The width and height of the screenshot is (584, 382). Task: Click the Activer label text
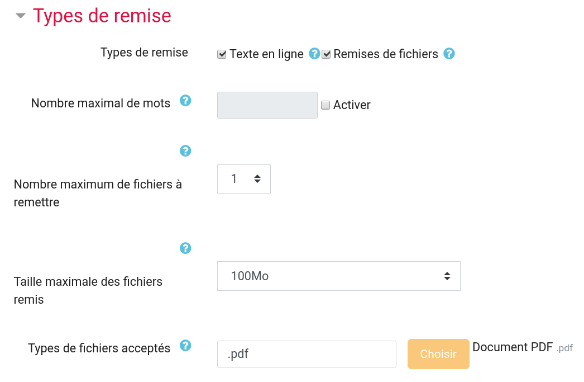[352, 105]
